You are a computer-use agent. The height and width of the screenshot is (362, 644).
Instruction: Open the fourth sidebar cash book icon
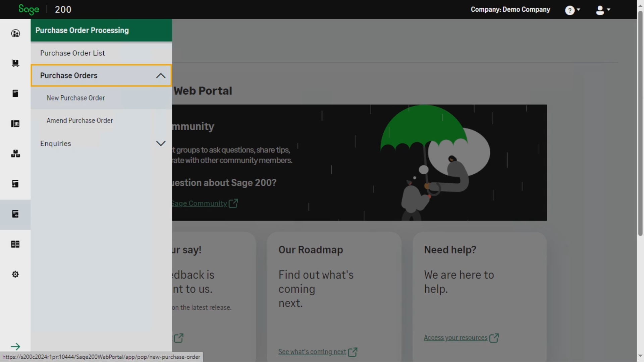tap(15, 124)
